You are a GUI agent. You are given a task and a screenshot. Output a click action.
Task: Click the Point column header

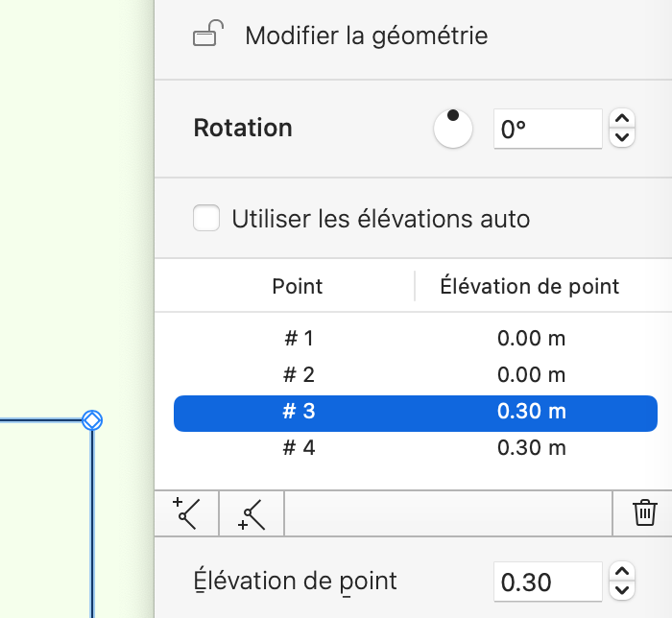[x=298, y=286]
